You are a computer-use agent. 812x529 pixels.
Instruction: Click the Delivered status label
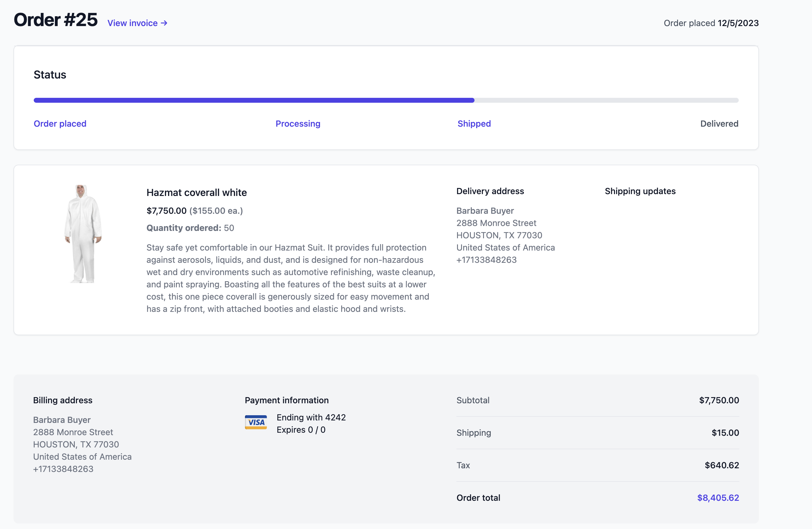719,124
